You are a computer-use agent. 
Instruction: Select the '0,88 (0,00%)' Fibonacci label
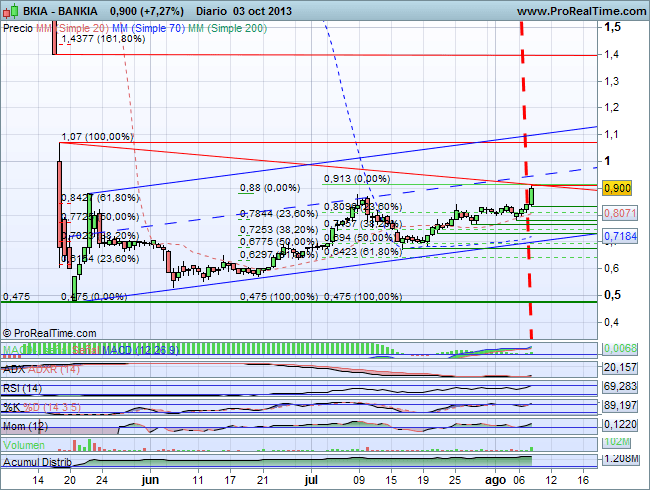click(x=270, y=188)
